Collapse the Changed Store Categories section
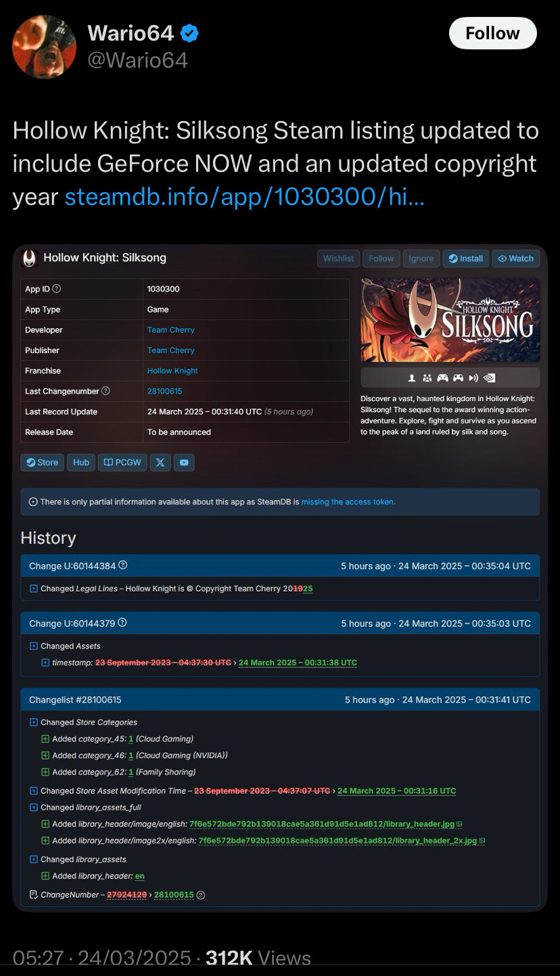Image resolution: width=560 pixels, height=976 pixels. tap(34, 722)
